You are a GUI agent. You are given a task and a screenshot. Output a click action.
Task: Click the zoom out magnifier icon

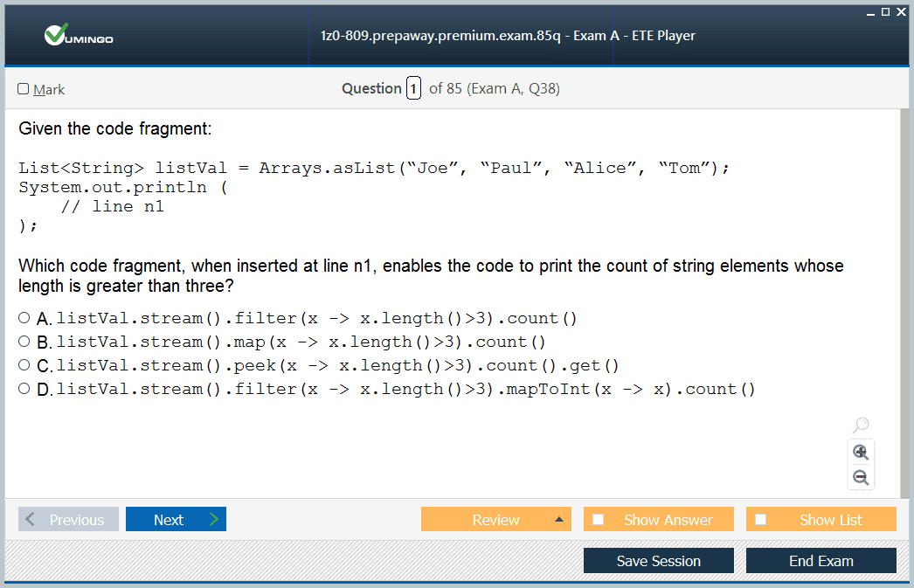pos(861,477)
